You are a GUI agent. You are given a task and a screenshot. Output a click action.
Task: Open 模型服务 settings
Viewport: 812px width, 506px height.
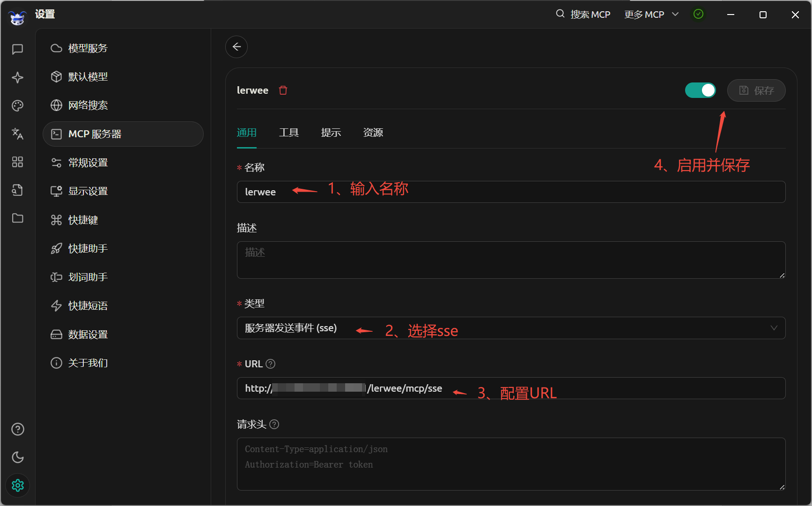[x=123, y=48]
